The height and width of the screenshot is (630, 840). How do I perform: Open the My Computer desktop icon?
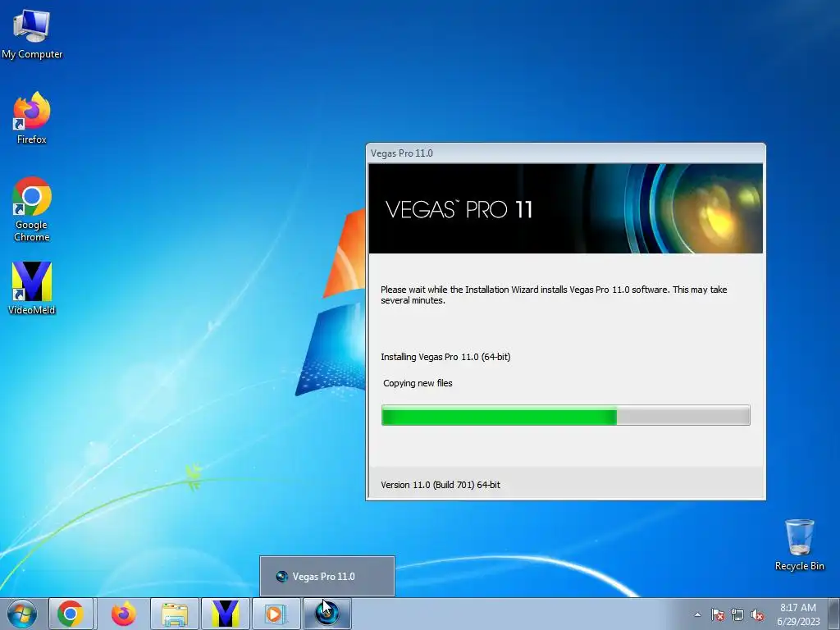tap(32, 34)
